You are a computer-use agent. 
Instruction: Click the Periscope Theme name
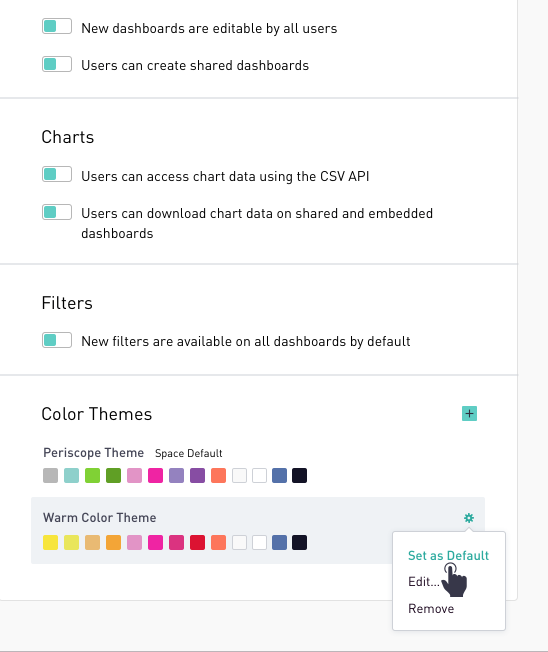pyautogui.click(x=94, y=452)
